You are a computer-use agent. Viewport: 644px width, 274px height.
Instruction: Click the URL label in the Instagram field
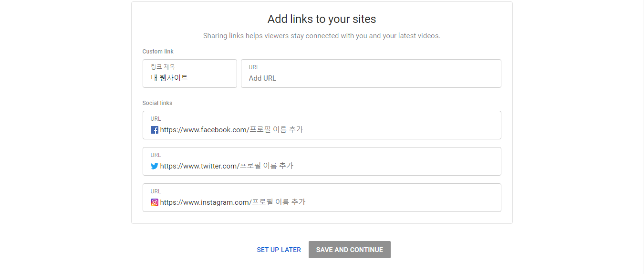pos(156,191)
